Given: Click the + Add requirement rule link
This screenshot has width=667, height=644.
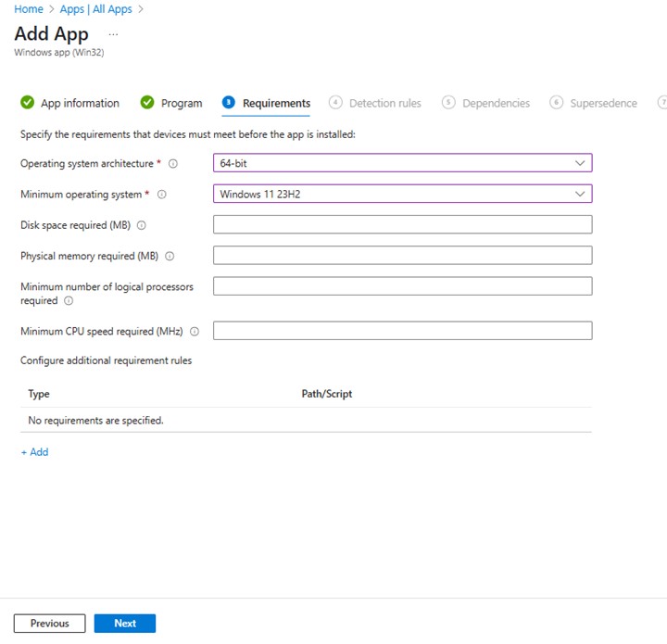Looking at the screenshot, I should [34, 452].
